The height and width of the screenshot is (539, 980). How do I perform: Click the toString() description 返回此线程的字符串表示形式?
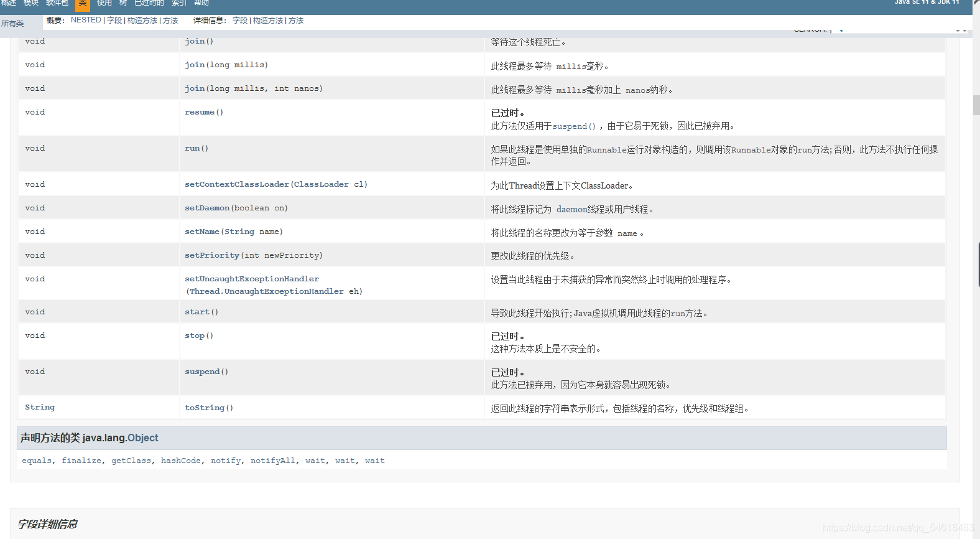point(620,408)
